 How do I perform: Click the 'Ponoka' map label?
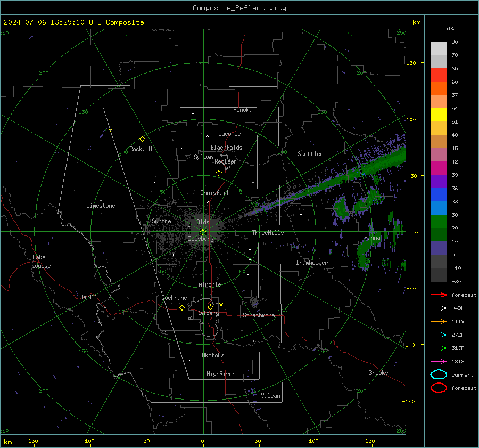(243, 110)
